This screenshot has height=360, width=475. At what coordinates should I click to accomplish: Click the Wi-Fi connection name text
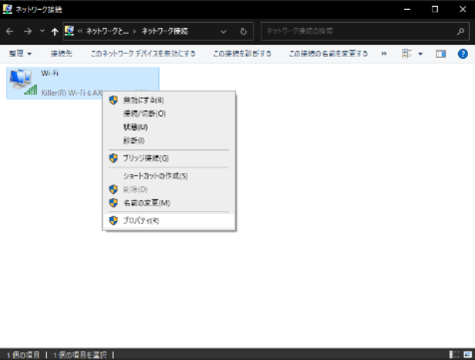tap(50, 73)
